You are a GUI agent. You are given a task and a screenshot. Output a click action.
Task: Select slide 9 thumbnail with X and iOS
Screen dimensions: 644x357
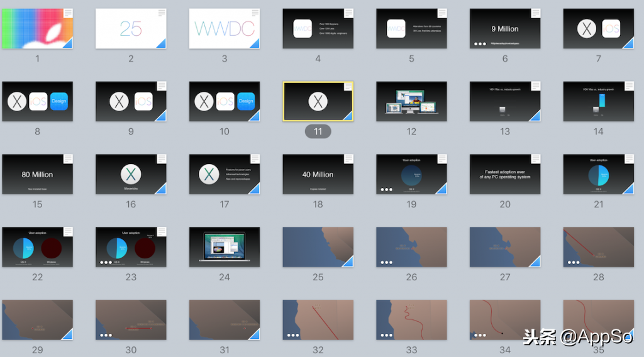click(x=131, y=101)
